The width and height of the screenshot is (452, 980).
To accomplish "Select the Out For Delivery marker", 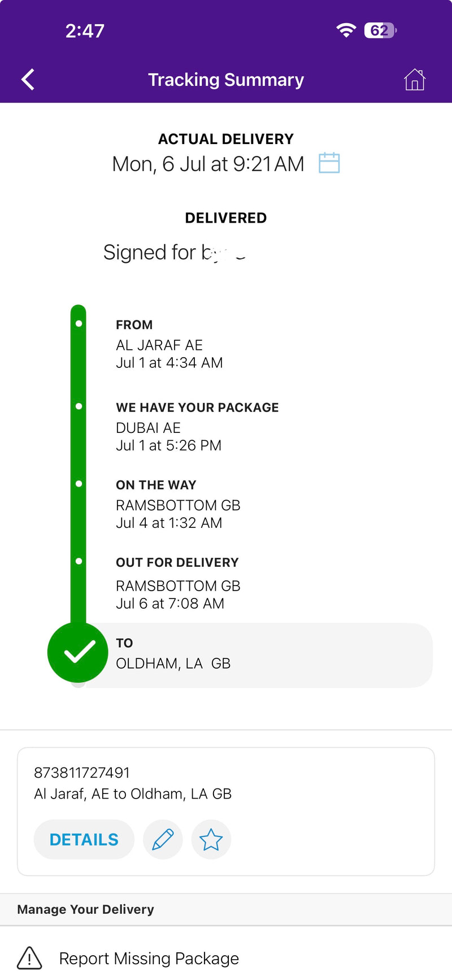I will pyautogui.click(x=79, y=561).
